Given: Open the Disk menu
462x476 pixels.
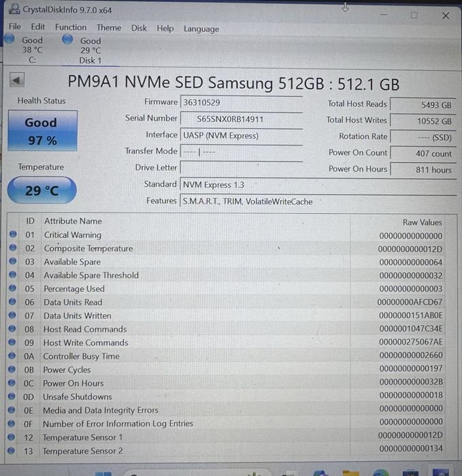Looking at the screenshot, I should (x=139, y=28).
